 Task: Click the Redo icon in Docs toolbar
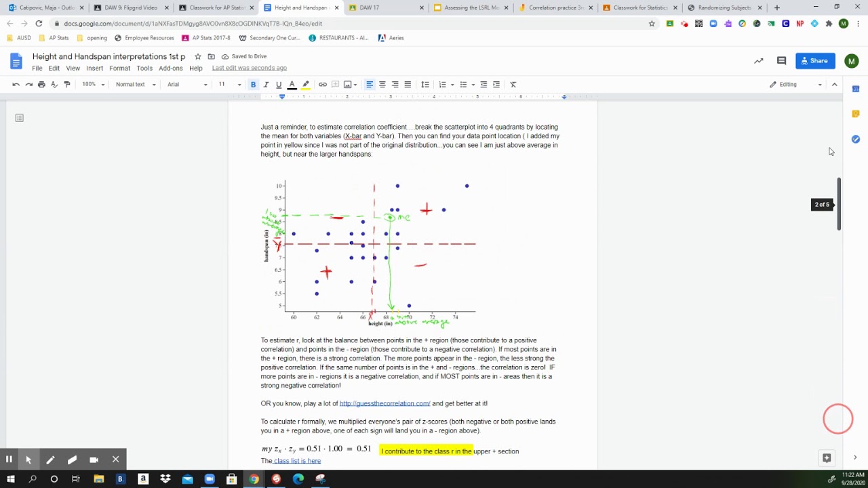coord(28,84)
